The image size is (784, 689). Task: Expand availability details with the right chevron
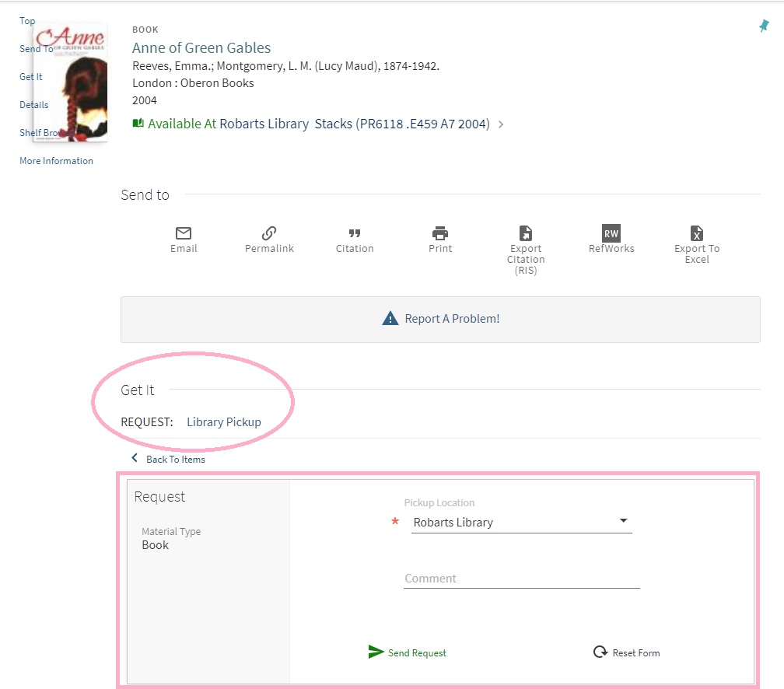501,124
